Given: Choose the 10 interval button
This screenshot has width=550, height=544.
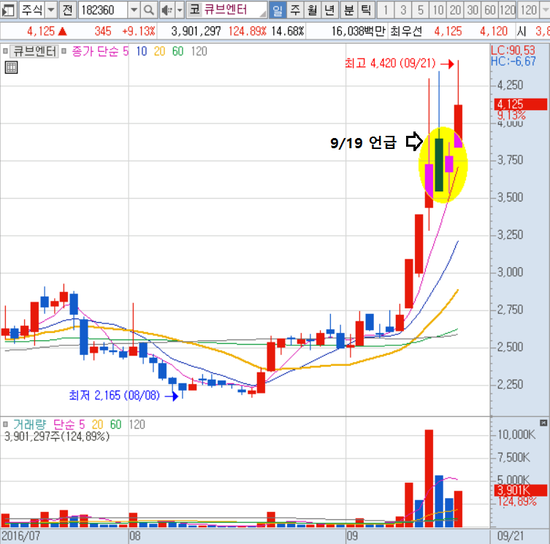Looking at the screenshot, I should 438,10.
